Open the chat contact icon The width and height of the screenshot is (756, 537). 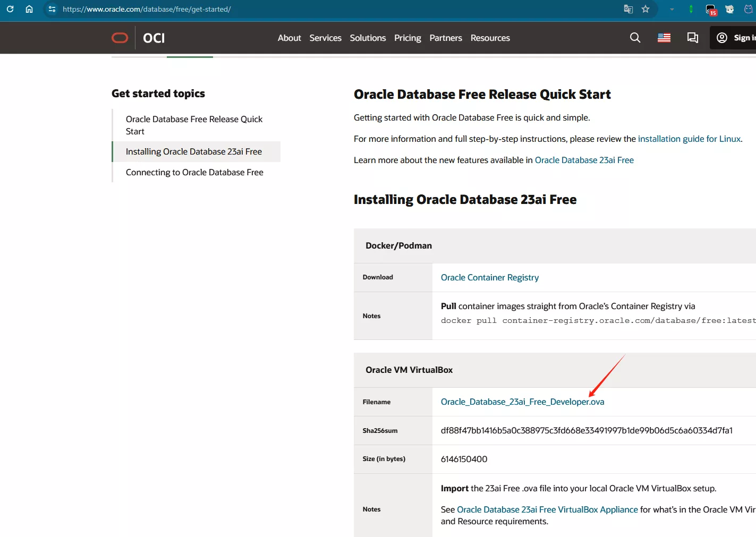(692, 38)
